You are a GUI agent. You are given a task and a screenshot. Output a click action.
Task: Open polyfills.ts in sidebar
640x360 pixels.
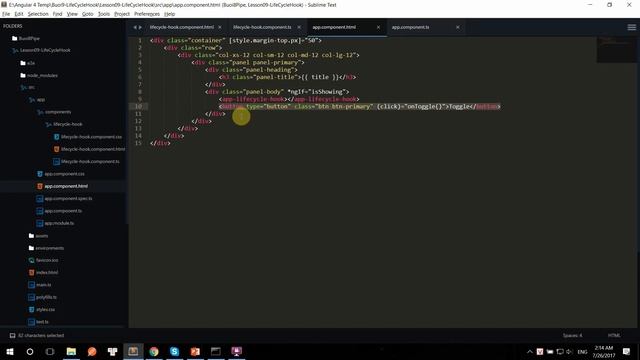pyautogui.click(x=46, y=297)
